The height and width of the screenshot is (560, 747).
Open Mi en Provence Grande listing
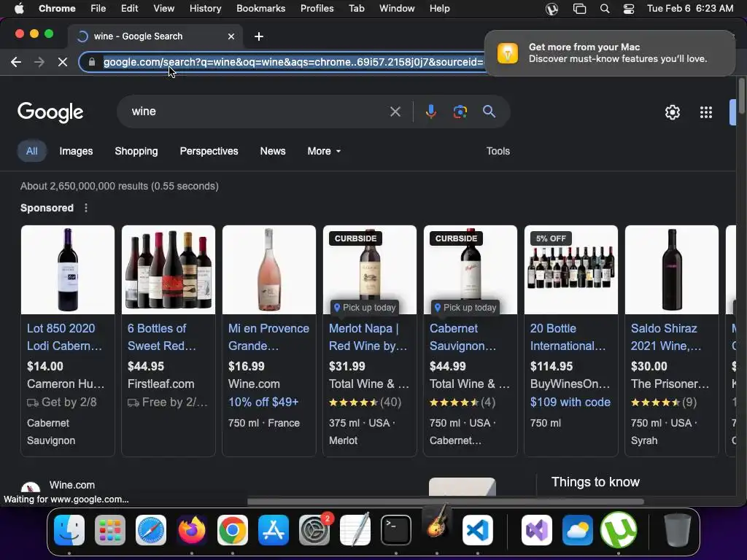point(268,337)
